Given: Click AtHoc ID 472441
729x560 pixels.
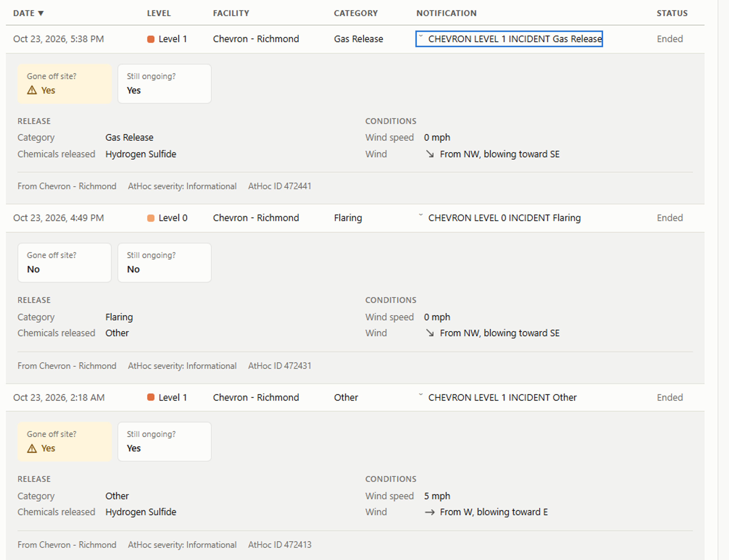Looking at the screenshot, I should [x=279, y=186].
